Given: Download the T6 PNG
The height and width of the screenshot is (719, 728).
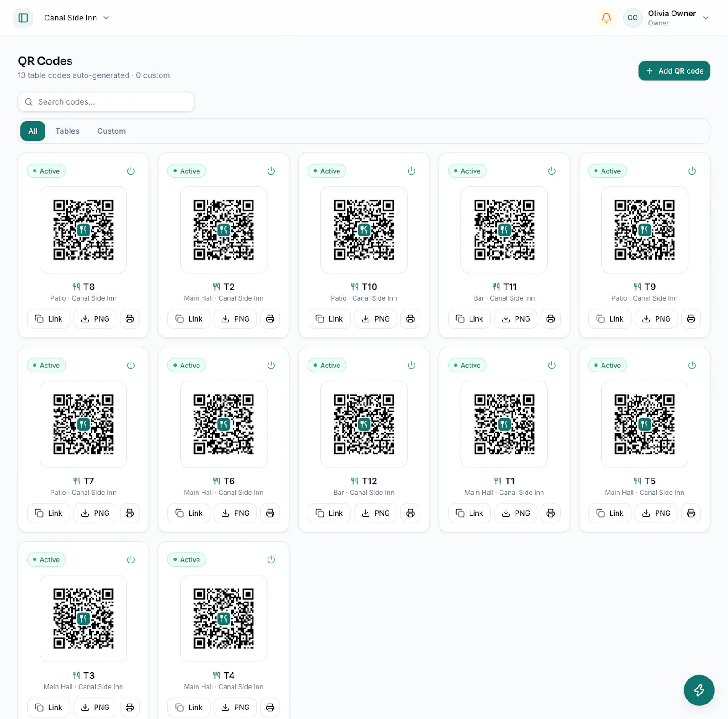Looking at the screenshot, I should click(x=235, y=513).
